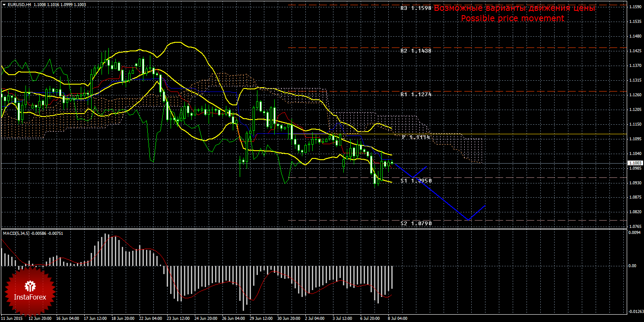Select the 23 Jun 12:00 time label
Viewport: 644px width, 322px height.
click(x=178, y=319)
